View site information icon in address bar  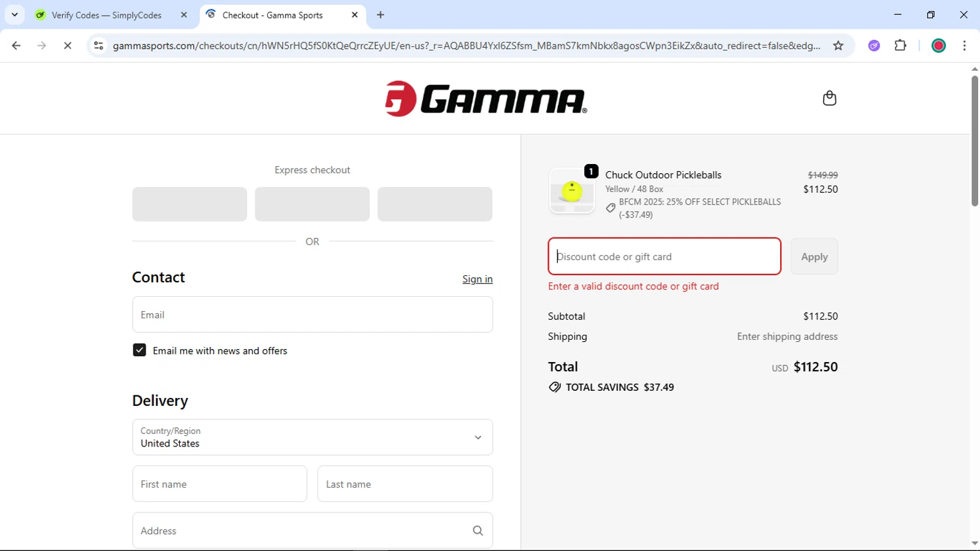click(99, 46)
